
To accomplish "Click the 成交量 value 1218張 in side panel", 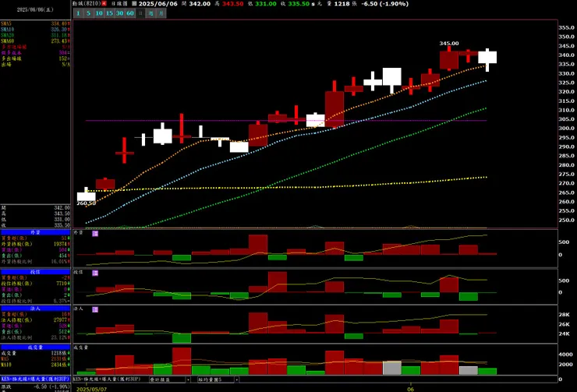I will point(60,353).
